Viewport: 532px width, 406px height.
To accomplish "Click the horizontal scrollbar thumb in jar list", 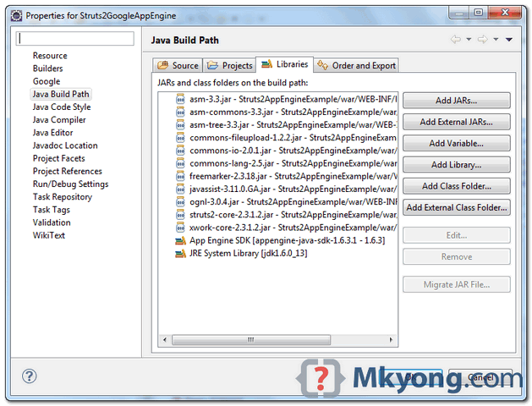I will tap(251, 339).
